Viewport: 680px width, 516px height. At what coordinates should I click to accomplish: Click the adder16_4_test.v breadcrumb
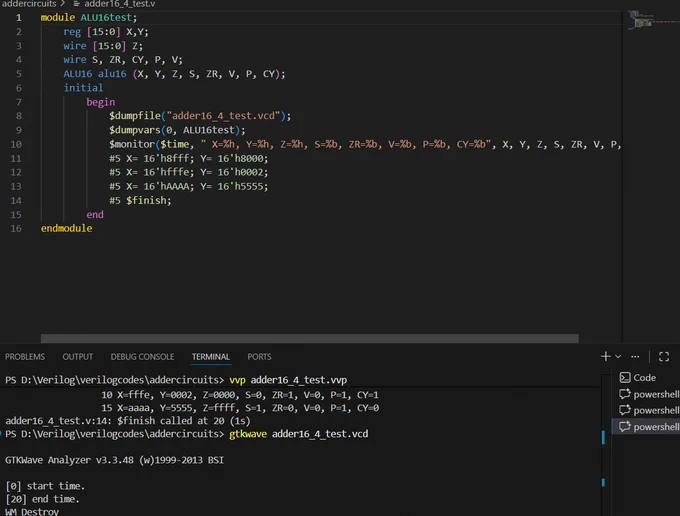pyautogui.click(x=119, y=4)
